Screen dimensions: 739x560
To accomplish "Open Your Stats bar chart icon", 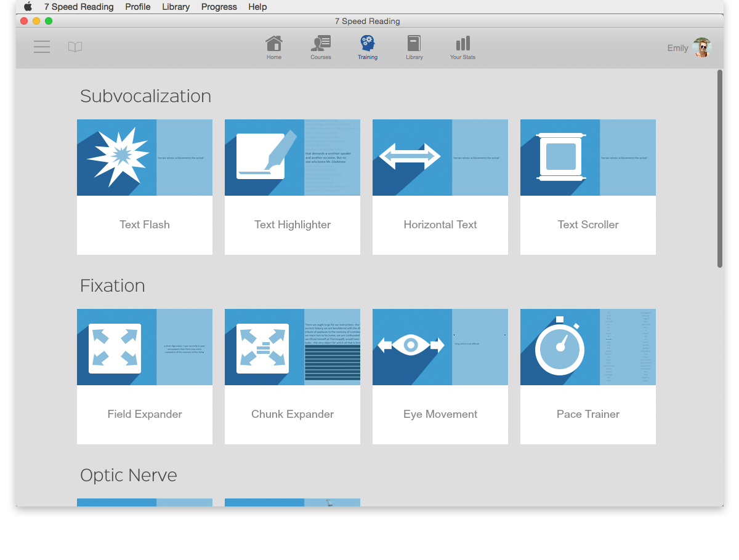I will coord(462,44).
